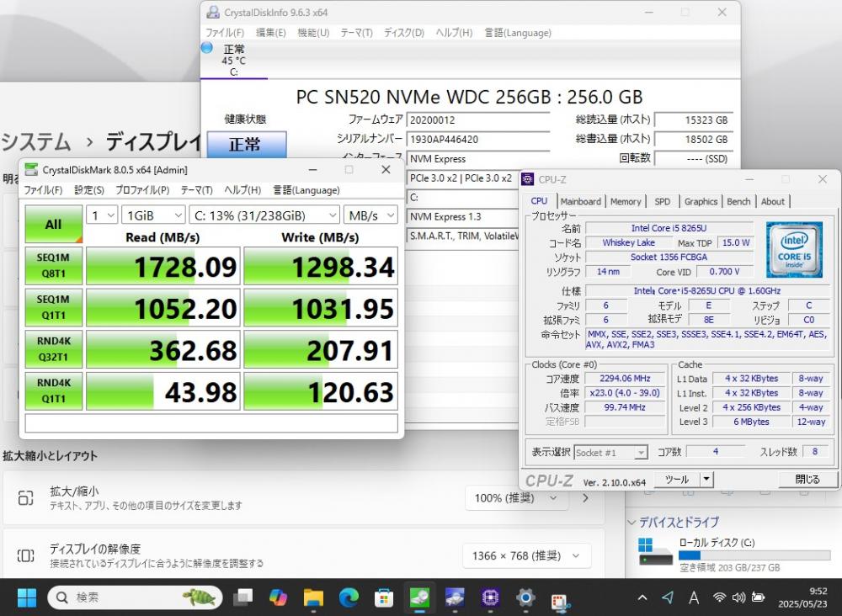Open the resolution dropdown 1366 × 768
Viewport: 842px width, 616px height.
tap(526, 556)
